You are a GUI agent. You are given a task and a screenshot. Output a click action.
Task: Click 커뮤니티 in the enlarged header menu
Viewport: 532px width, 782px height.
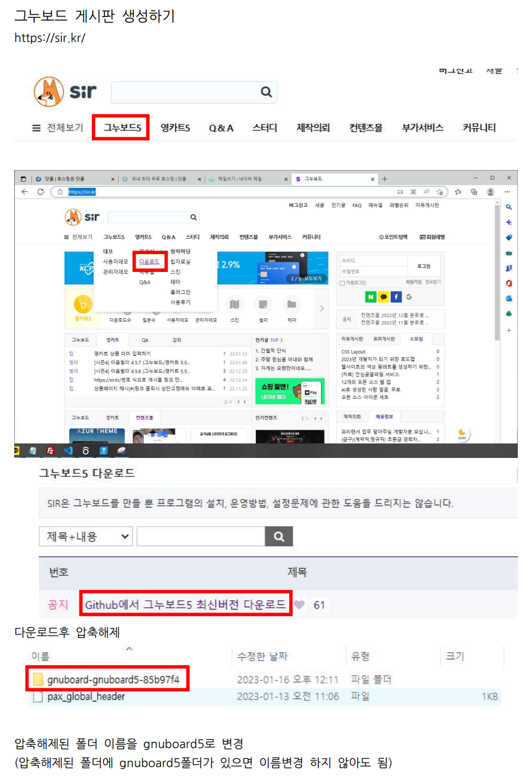[x=479, y=128]
